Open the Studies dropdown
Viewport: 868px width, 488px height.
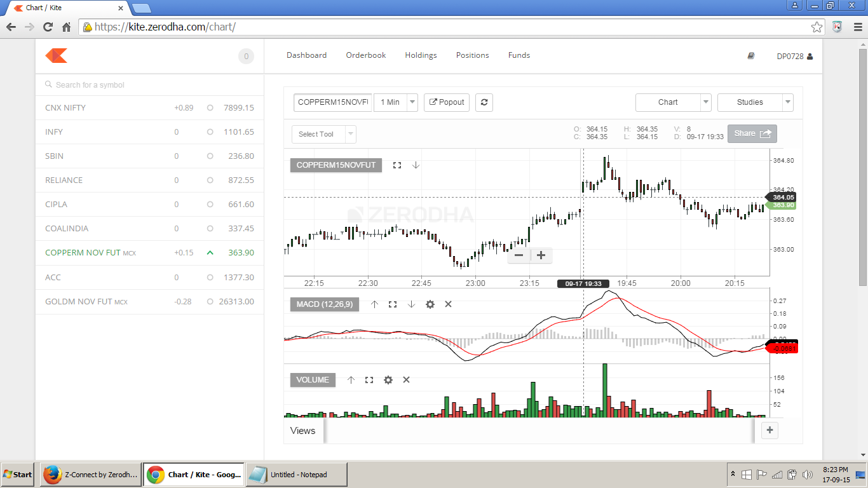755,102
